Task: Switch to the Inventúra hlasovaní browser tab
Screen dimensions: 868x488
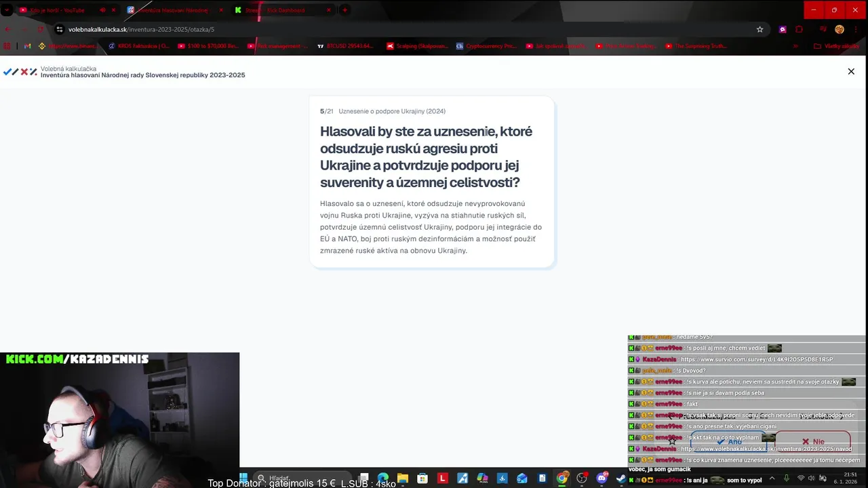Action: 175,10
